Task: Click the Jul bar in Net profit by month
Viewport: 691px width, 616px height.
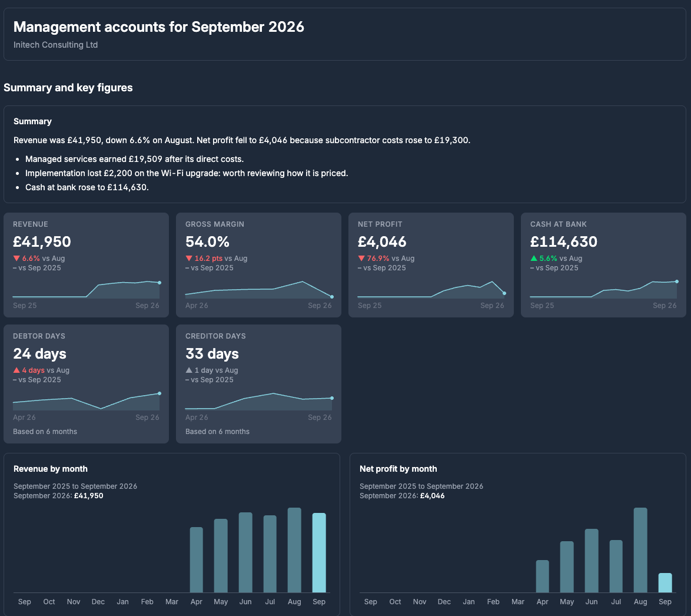Action: pyautogui.click(x=616, y=566)
